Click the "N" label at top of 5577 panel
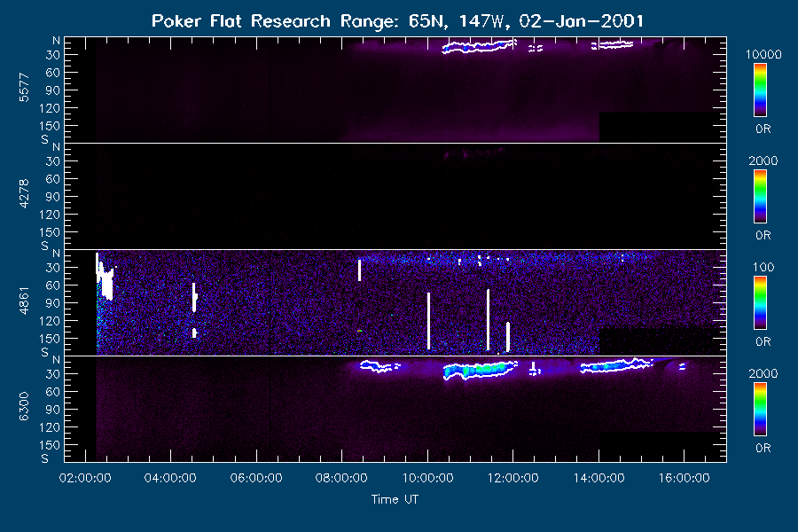The image size is (798, 532). pos(56,41)
